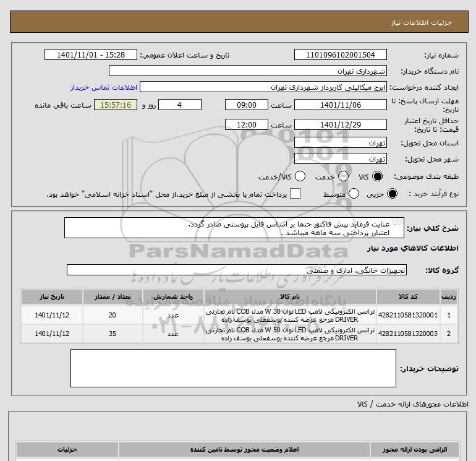Click buyer organization field شهرداری تهران
This screenshot has height=461, width=476.
(248, 71)
